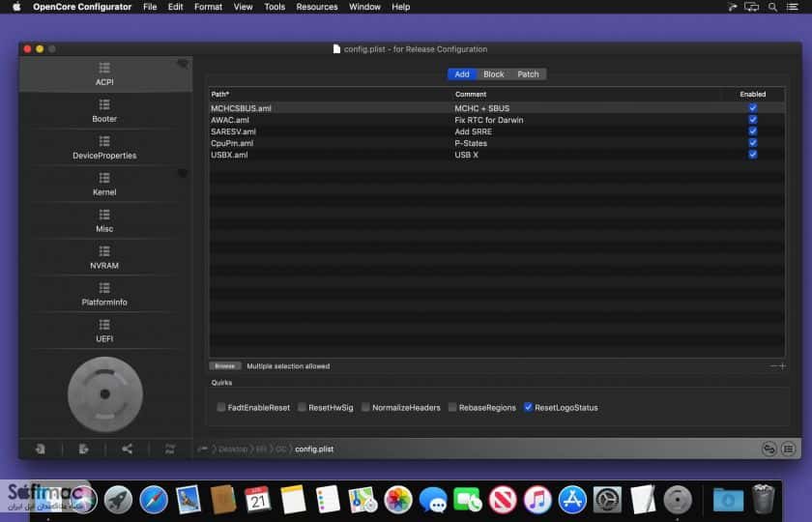The height and width of the screenshot is (522, 812).
Task: Open the Misc section in sidebar
Action: [x=104, y=221]
